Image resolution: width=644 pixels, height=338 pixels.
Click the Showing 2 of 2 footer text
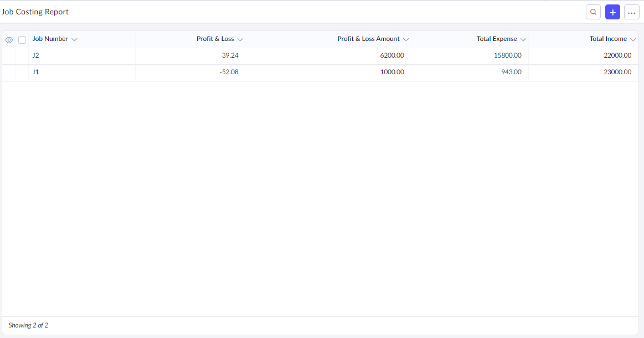tap(28, 325)
